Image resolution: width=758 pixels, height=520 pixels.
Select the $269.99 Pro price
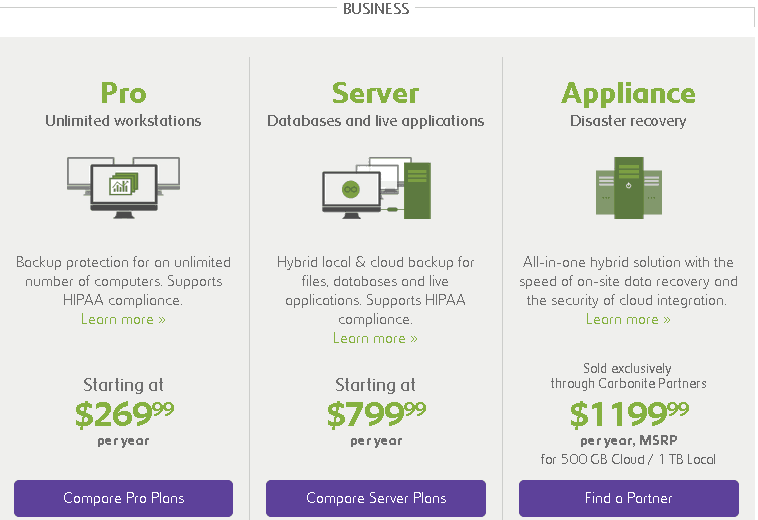pyautogui.click(x=124, y=414)
